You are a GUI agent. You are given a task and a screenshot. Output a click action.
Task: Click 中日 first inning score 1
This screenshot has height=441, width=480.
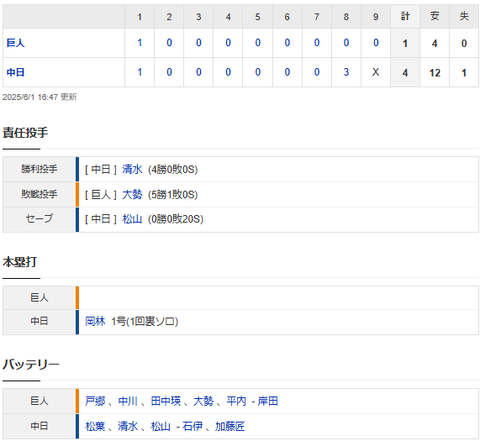pyautogui.click(x=140, y=72)
